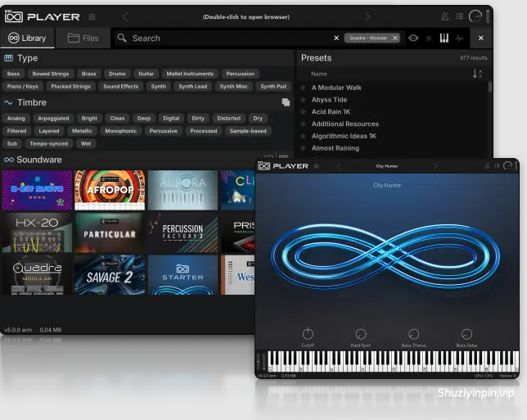
Task: Select the Synth Lead type tag
Action: click(193, 87)
